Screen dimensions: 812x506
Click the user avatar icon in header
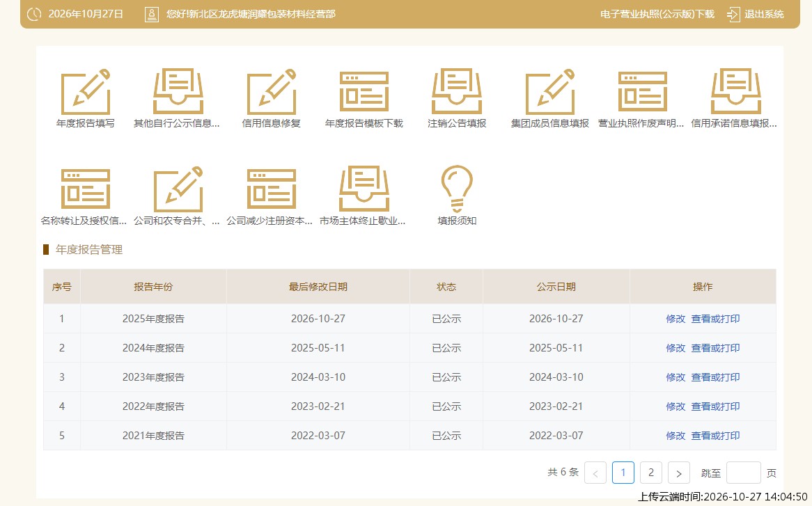coord(152,14)
